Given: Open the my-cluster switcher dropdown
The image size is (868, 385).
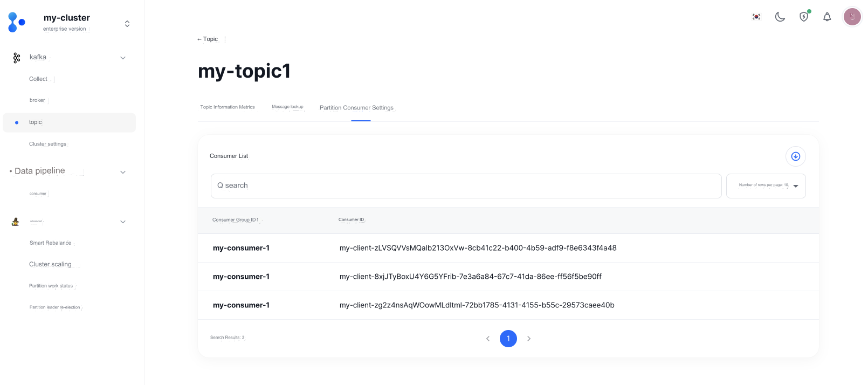Looking at the screenshot, I should tap(127, 24).
